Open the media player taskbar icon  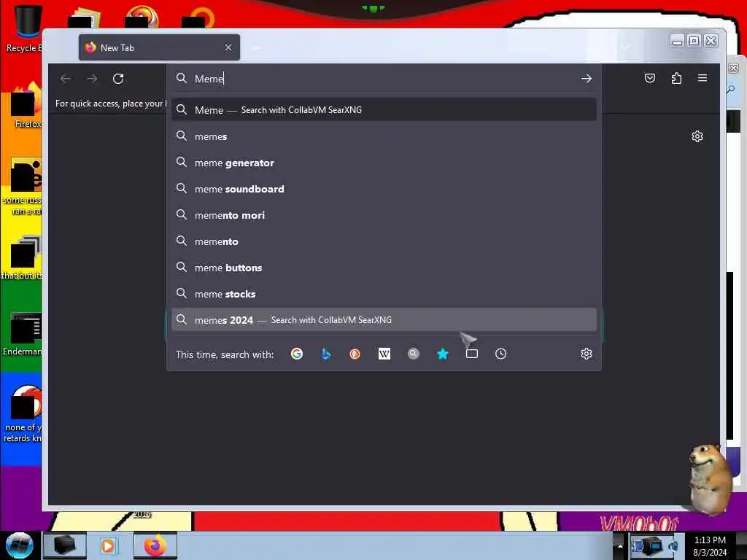108,545
